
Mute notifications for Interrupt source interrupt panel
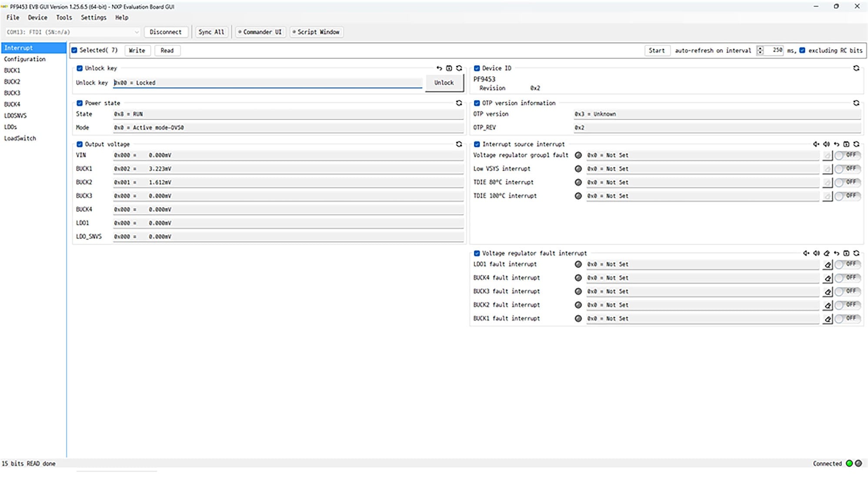[x=816, y=144]
